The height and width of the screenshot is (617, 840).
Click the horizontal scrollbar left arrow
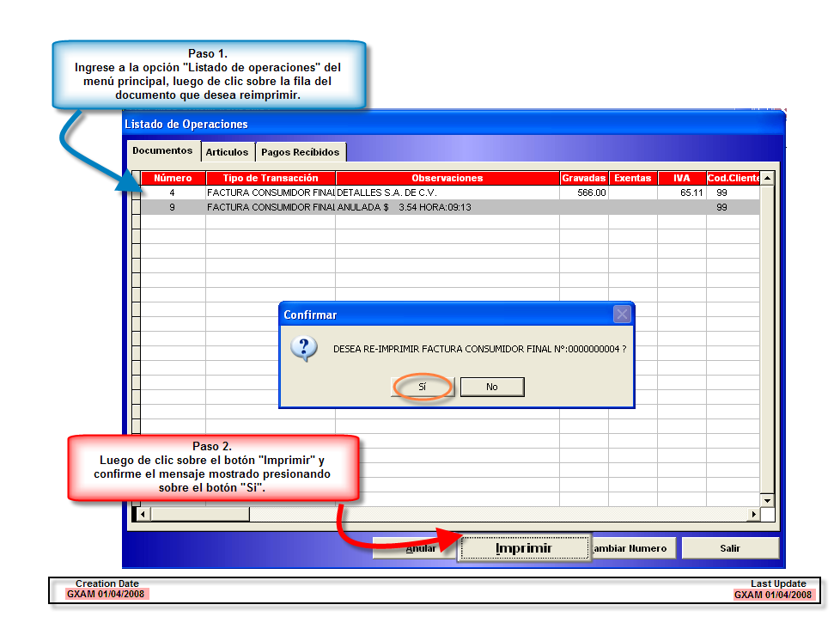tap(143, 514)
